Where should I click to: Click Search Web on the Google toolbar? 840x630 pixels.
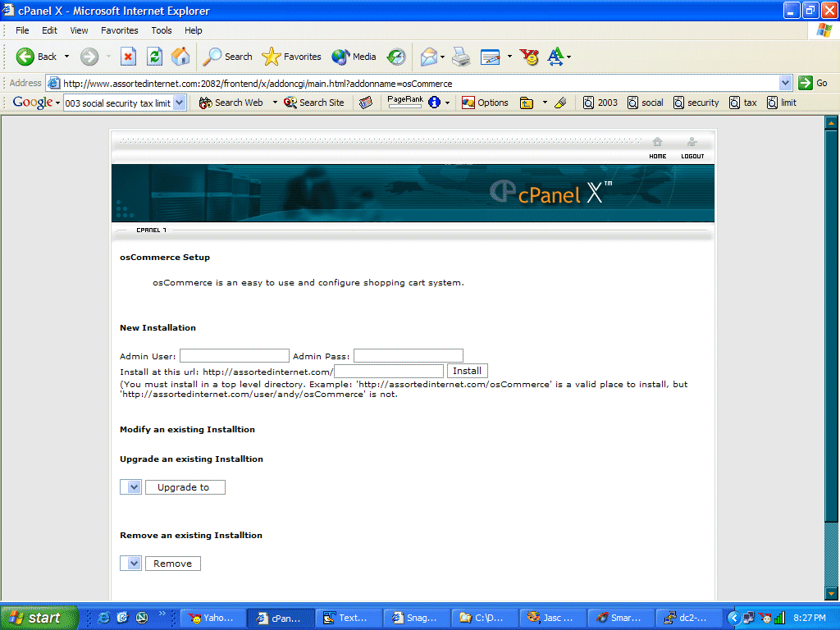click(x=231, y=103)
